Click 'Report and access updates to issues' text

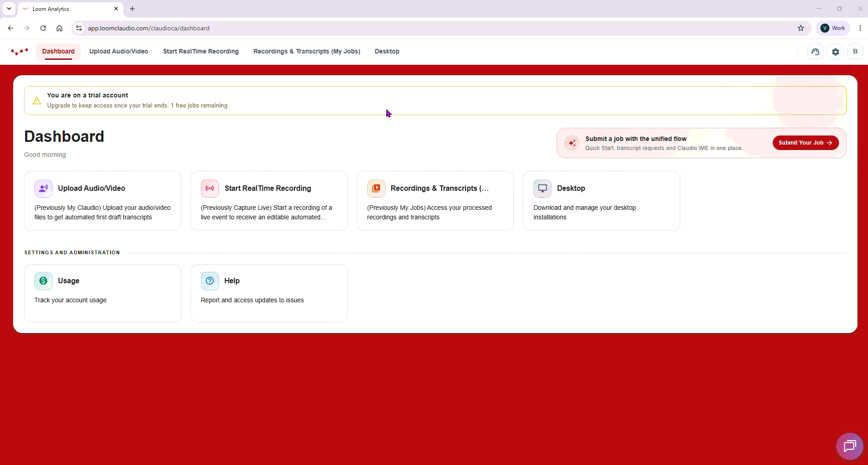click(x=252, y=300)
